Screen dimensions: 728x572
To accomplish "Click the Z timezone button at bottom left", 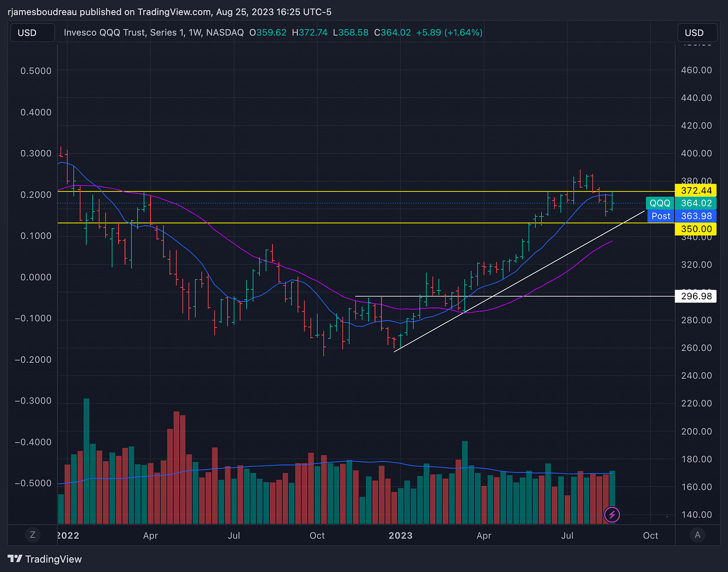I will point(32,535).
